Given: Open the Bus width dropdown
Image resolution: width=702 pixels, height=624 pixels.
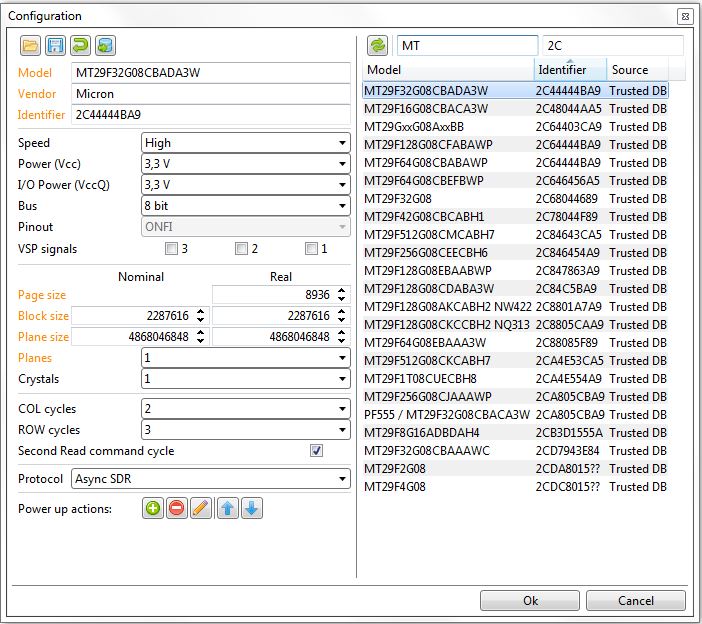Looking at the screenshot, I should (x=246, y=206).
